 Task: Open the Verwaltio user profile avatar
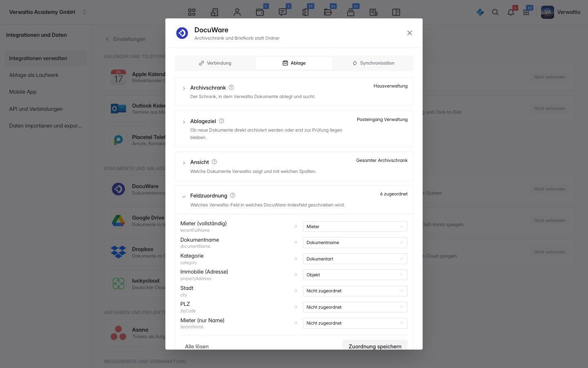click(548, 12)
